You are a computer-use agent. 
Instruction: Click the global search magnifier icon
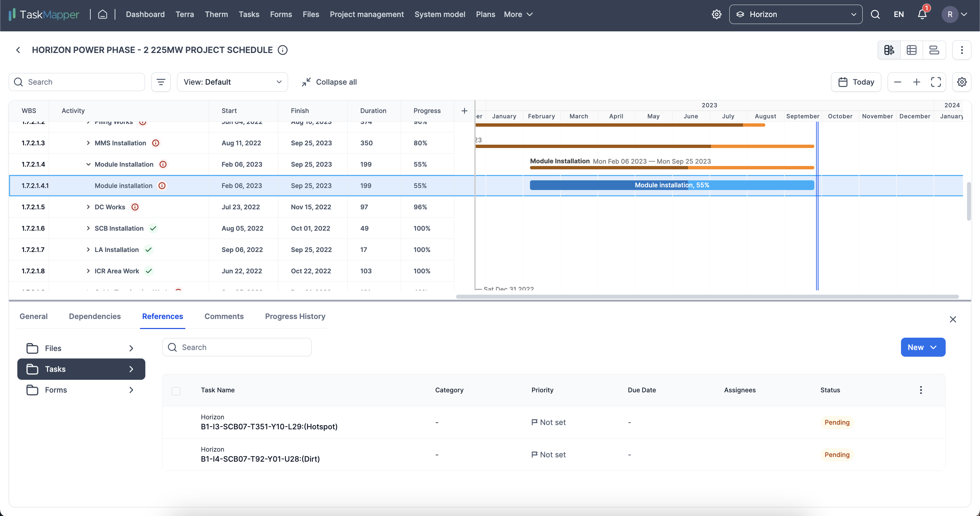coord(875,14)
